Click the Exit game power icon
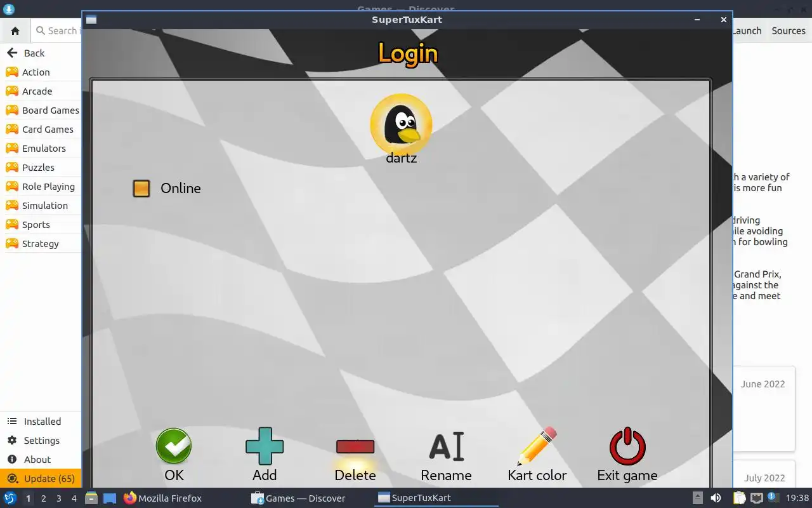The width and height of the screenshot is (812, 508). pyautogui.click(x=627, y=446)
